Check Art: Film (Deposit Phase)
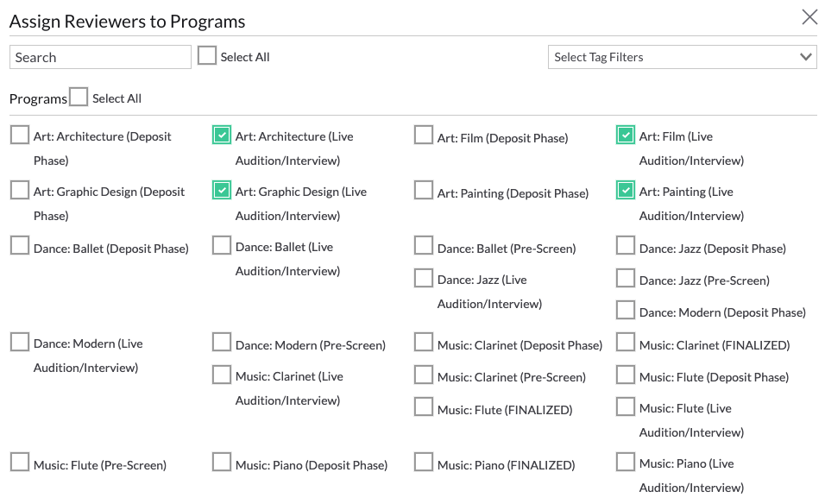This screenshot has height=504, width=825. (x=423, y=135)
